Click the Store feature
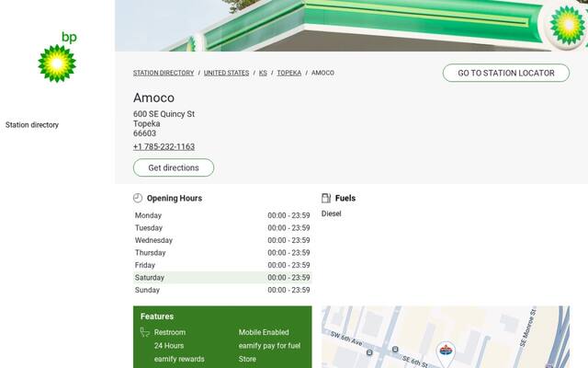Image resolution: width=588 pixels, height=368 pixels. [247, 359]
